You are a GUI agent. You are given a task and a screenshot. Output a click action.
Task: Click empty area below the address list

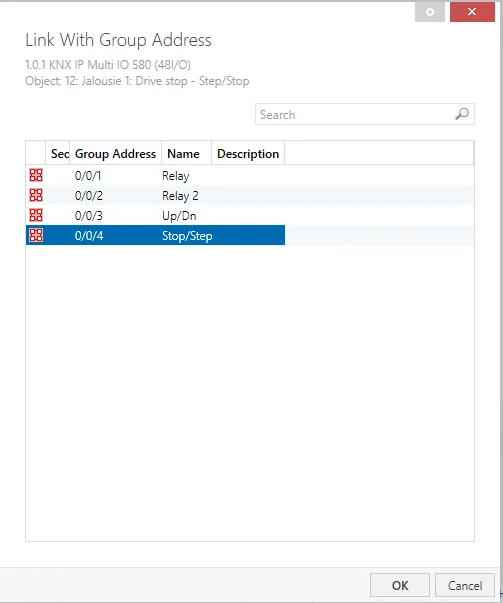[x=250, y=392]
